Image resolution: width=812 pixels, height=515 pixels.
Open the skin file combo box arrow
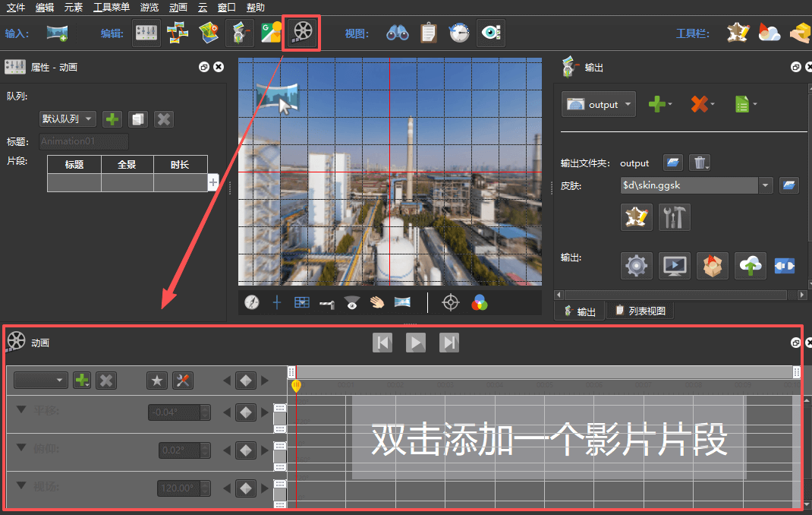click(x=765, y=185)
